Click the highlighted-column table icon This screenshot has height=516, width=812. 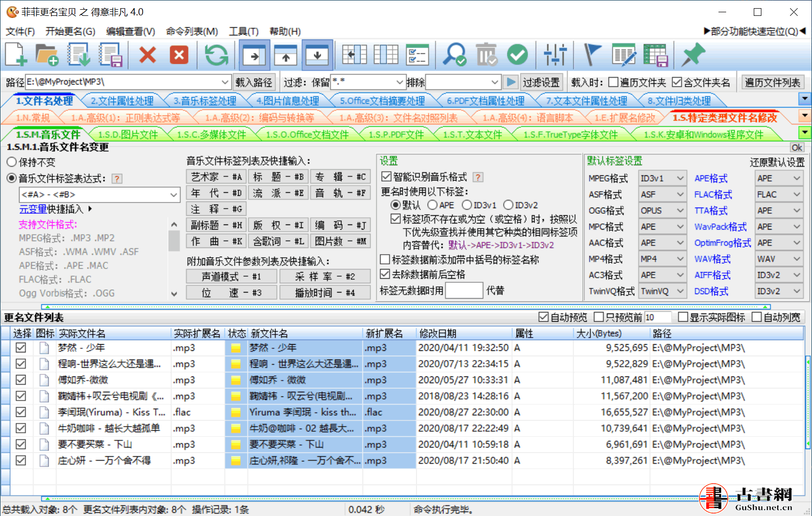(386, 55)
